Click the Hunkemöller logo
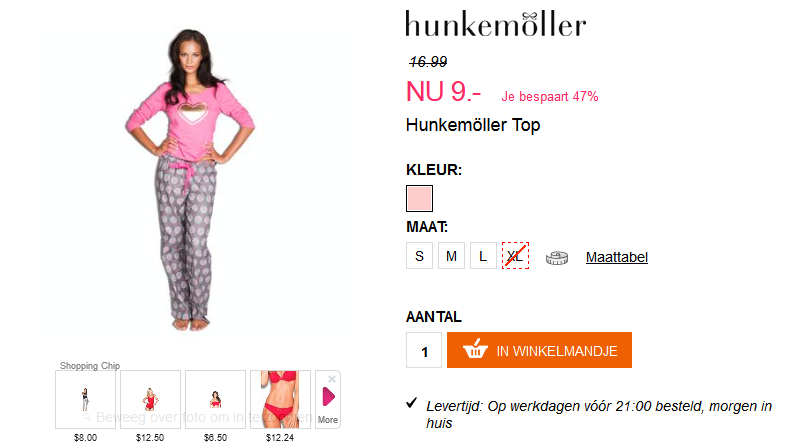 pos(495,24)
